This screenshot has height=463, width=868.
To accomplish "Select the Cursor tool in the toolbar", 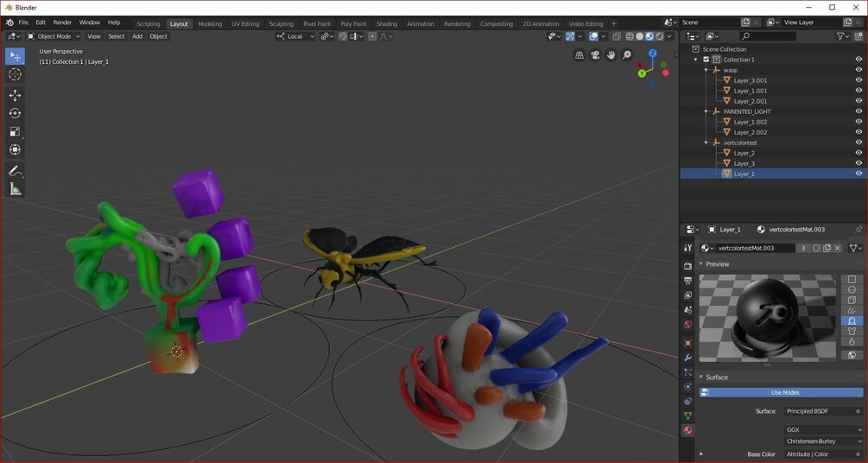I will point(15,74).
